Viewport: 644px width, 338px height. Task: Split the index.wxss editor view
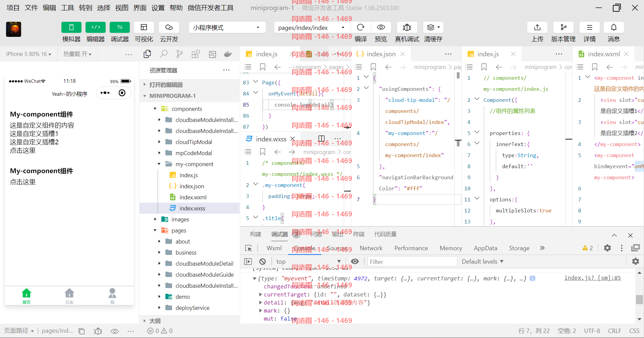(321, 139)
